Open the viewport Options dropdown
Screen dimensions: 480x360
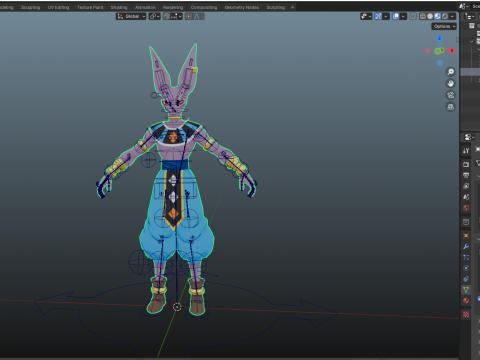point(444,26)
